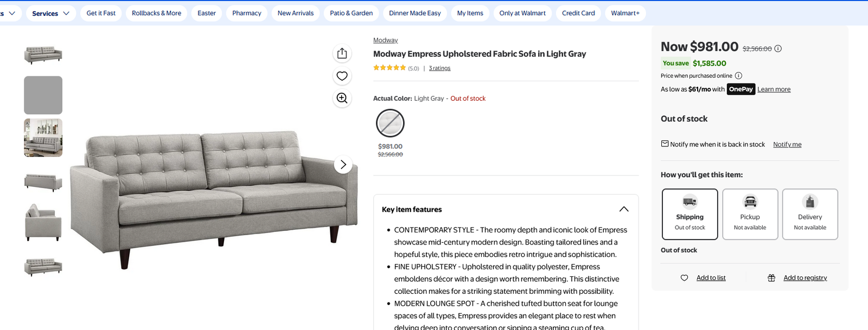868x330 pixels.
Task: Select the Delivery fulfillment option
Action: (810, 213)
